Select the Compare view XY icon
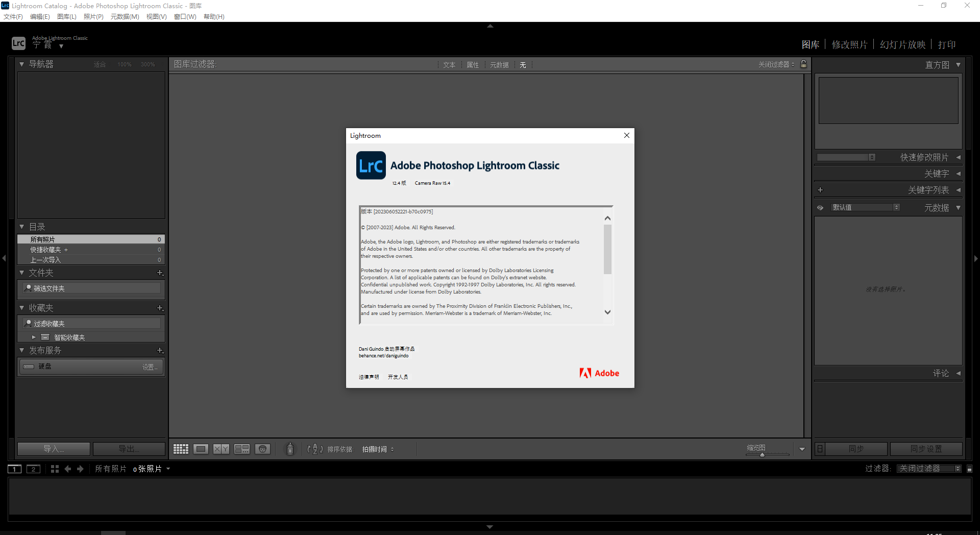The width and height of the screenshot is (980, 535). tap(221, 449)
